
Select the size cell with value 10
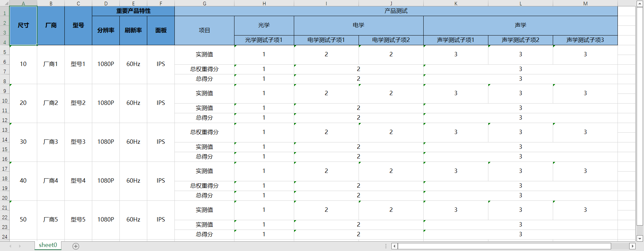(23, 64)
